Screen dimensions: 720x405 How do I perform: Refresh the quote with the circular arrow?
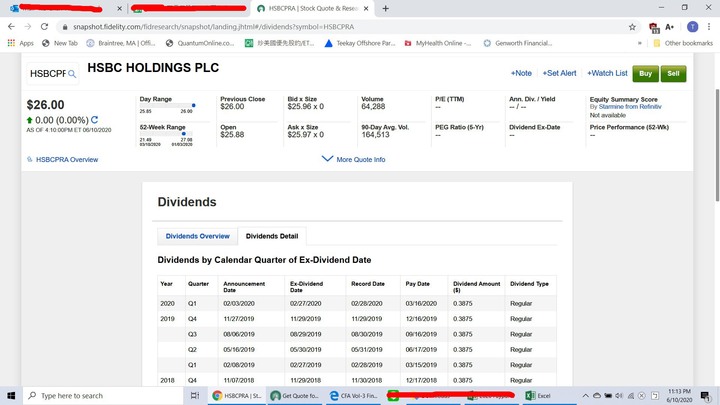pyautogui.click(x=95, y=120)
